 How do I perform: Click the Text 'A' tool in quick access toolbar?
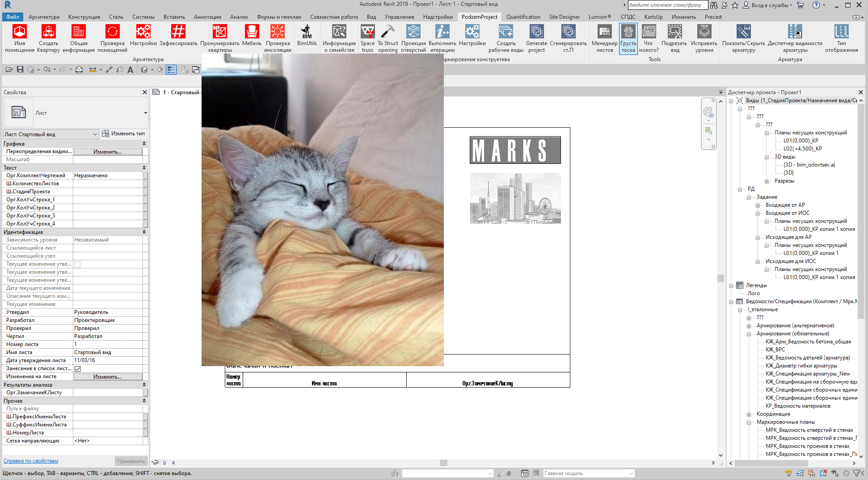click(130, 70)
